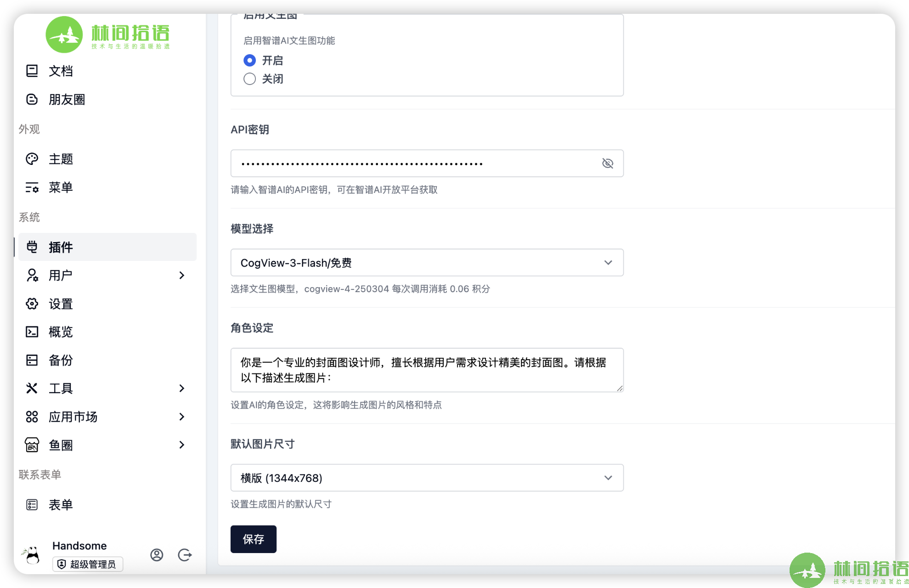
Task: Open the 模型选择 CogView-3-Flash dropdown
Action: tap(427, 263)
